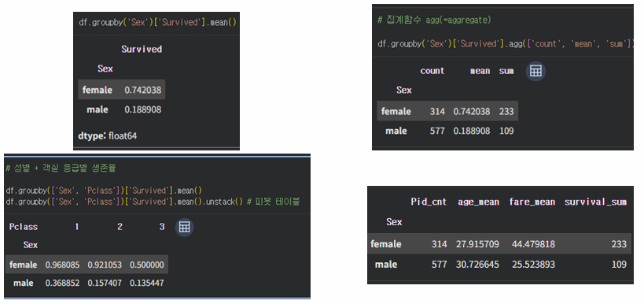Click the Sex index label in Pclass pivot
The width and height of the screenshot is (644, 304).
[31, 245]
